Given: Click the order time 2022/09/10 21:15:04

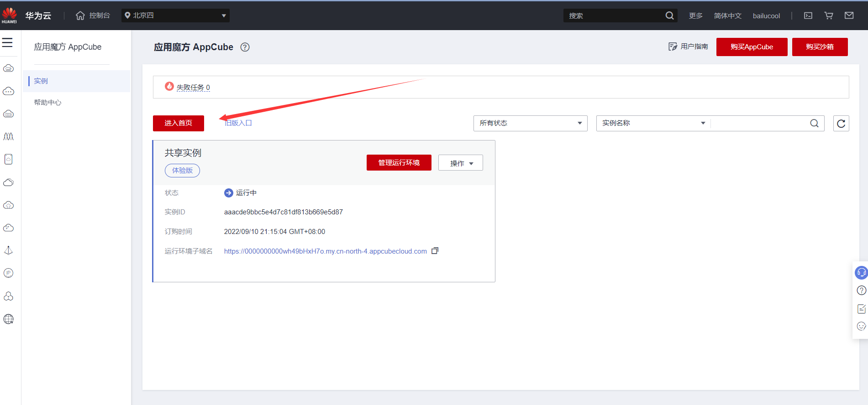Looking at the screenshot, I should click(x=274, y=232).
